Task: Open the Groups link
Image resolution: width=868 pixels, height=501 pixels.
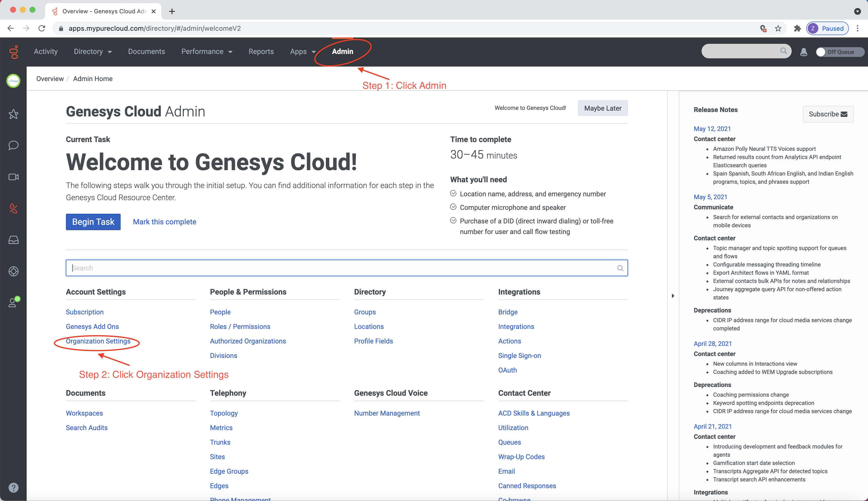Action: (x=365, y=312)
